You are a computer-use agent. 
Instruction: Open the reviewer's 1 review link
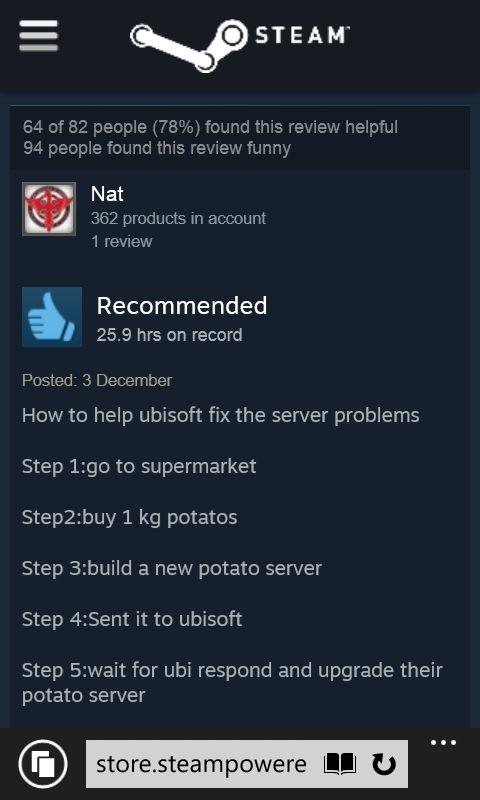point(121,241)
